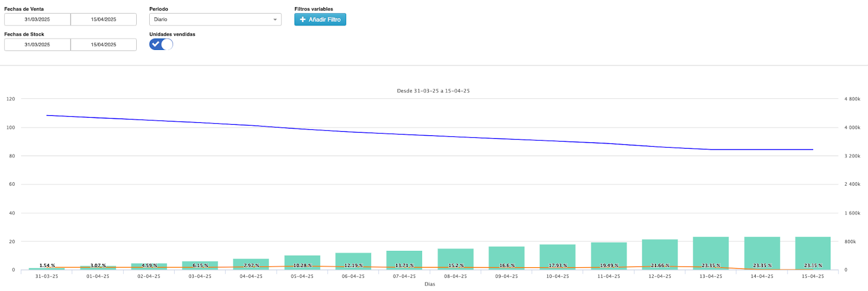Click Fechas de Venta start date field
The width and height of the screenshot is (868, 291).
tap(37, 20)
